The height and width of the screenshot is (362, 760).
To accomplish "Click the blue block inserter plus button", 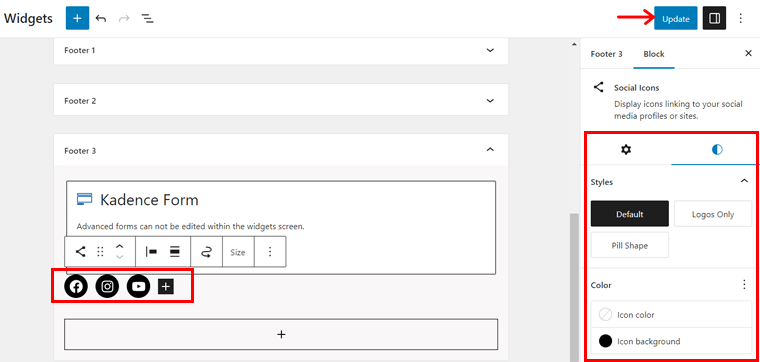I will click(x=78, y=18).
